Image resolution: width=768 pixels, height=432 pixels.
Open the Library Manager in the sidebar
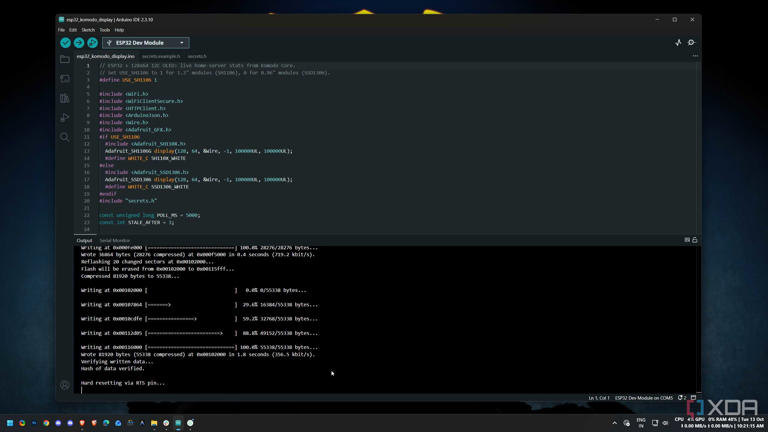click(x=65, y=98)
